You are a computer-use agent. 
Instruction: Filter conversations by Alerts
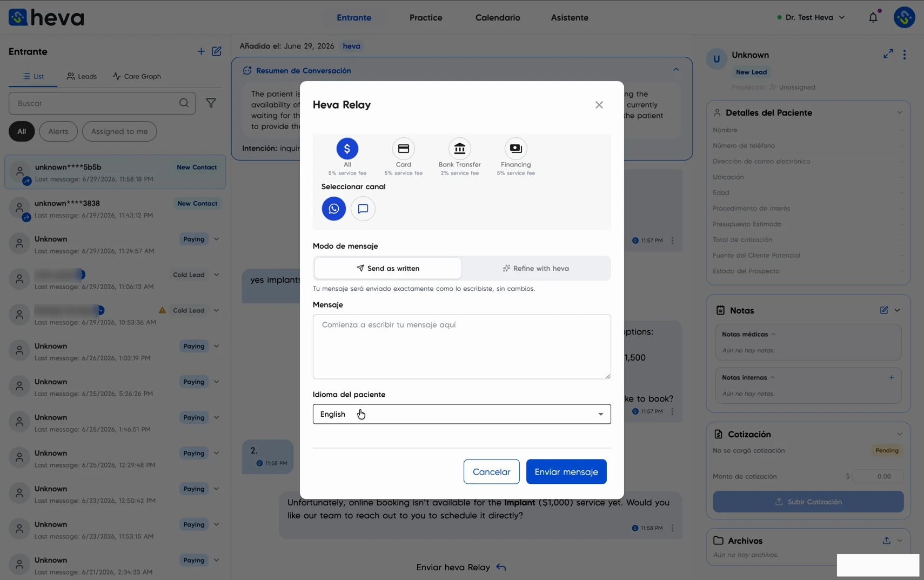58,131
